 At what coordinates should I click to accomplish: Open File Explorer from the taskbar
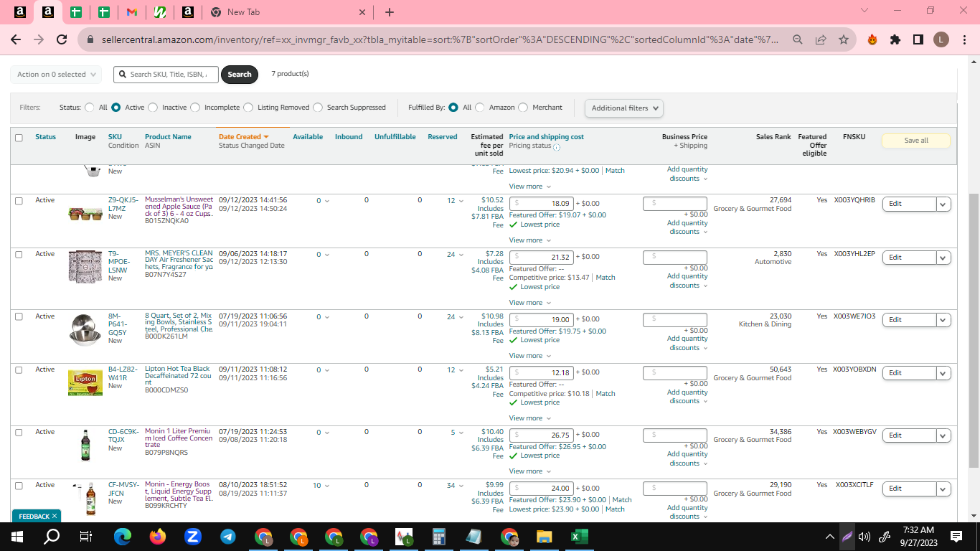(545, 536)
